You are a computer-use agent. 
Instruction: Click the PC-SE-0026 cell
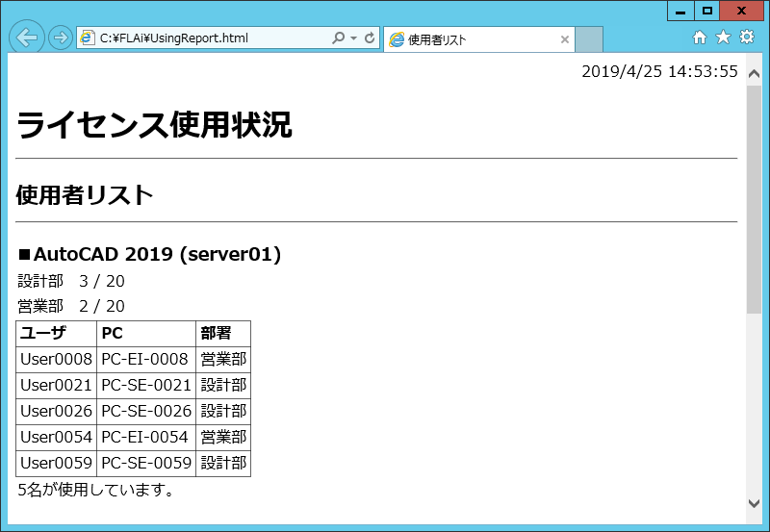click(146, 412)
